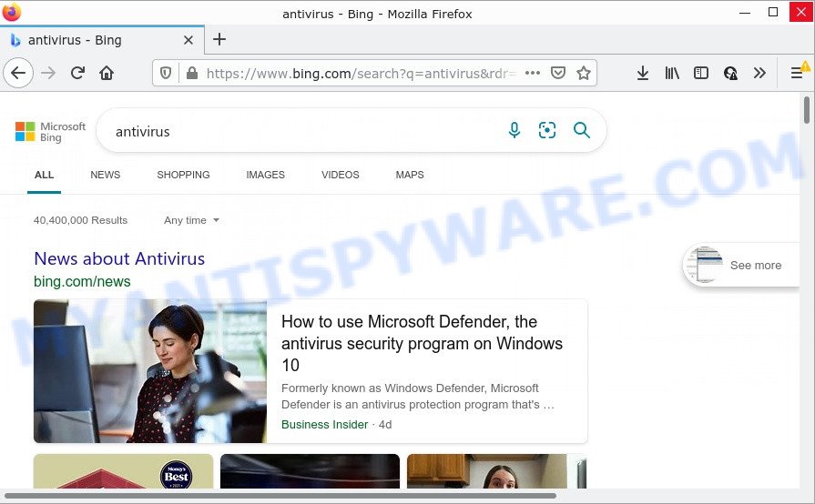Click the Formerly known as Windows Defender snippet
The height and width of the screenshot is (504, 815).
[x=418, y=397]
